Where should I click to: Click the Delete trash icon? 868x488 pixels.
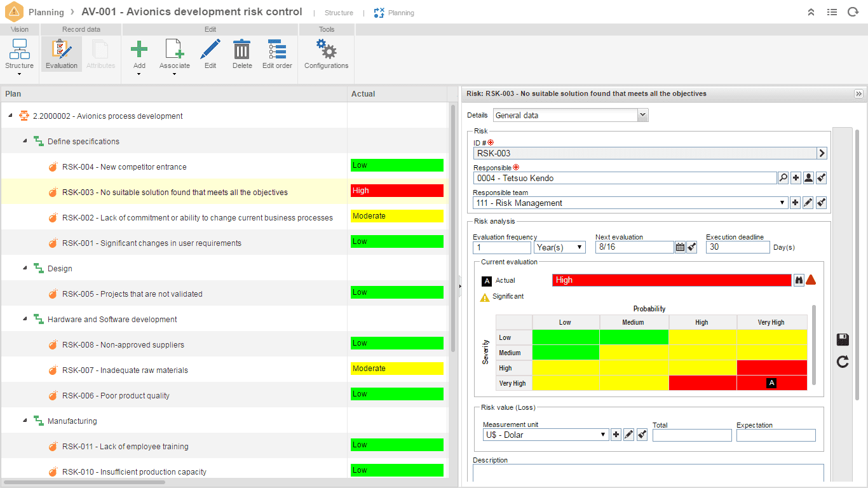242,54
